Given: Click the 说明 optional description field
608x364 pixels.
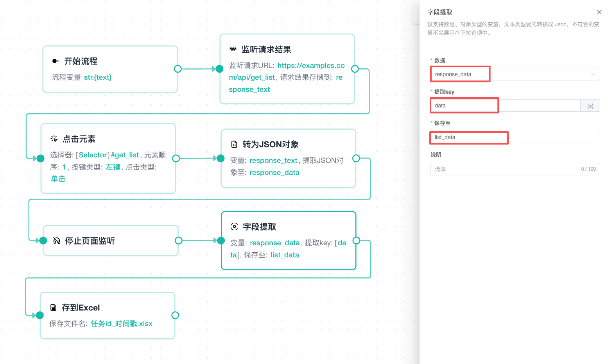Looking at the screenshot, I should point(515,169).
